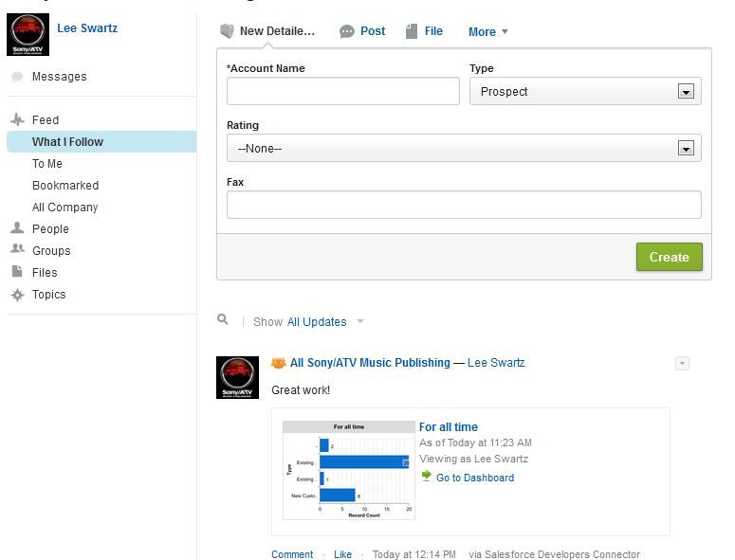This screenshot has width=735, height=560.
Task: Click Go to Dashboard link
Action: (475, 478)
